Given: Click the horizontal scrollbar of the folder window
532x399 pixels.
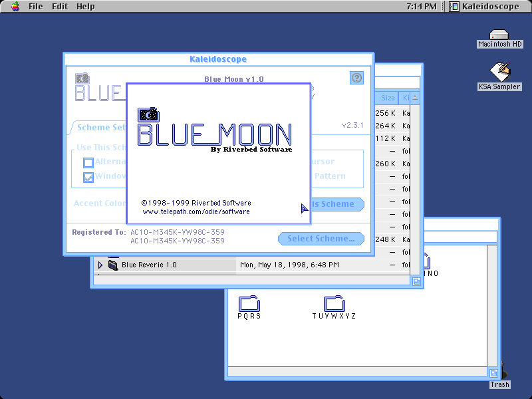Looking at the screenshot, I should pyautogui.click(x=358, y=372).
